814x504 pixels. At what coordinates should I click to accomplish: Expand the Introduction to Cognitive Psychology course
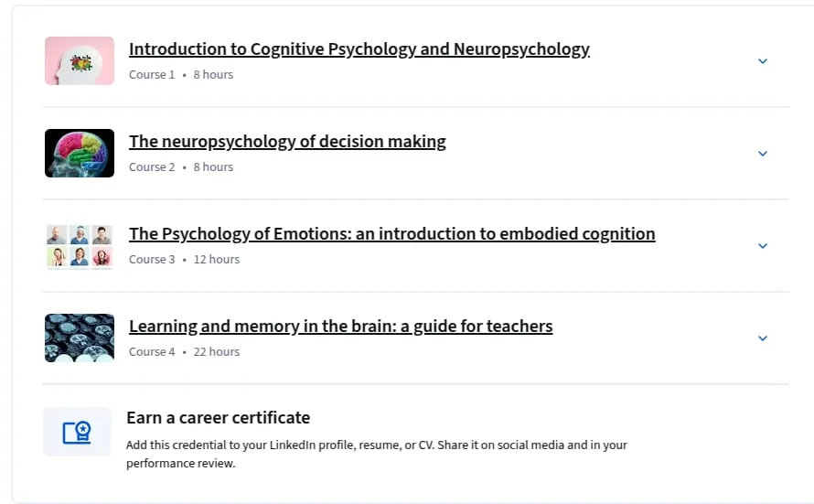coord(762,61)
